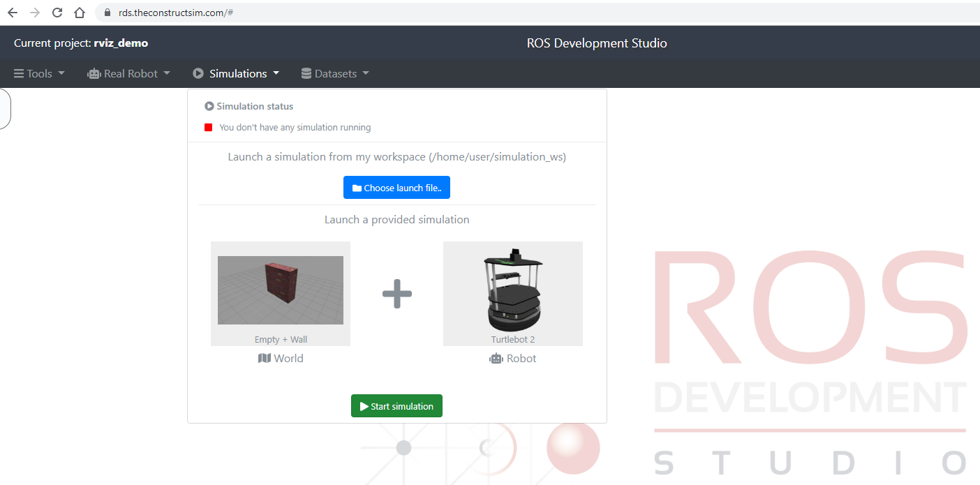Click the Robot label below the Turtlebot thumbnail
The image size is (980, 485).
pyautogui.click(x=513, y=359)
